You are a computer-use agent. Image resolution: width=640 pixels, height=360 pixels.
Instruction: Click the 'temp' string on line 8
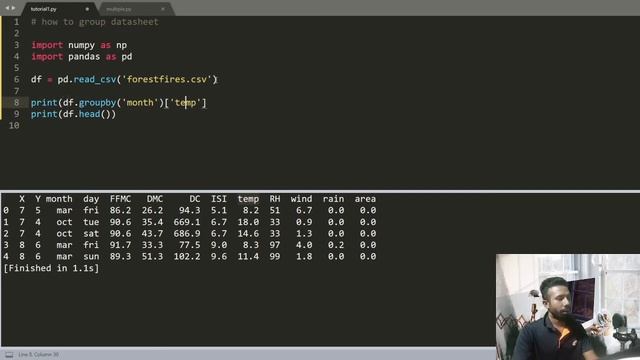click(x=186, y=102)
